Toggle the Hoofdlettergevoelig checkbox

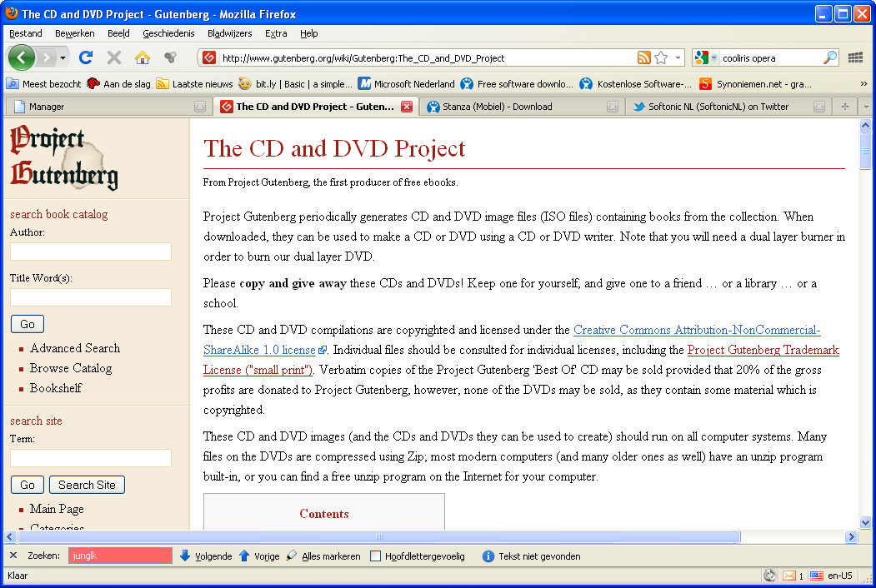pyautogui.click(x=375, y=556)
